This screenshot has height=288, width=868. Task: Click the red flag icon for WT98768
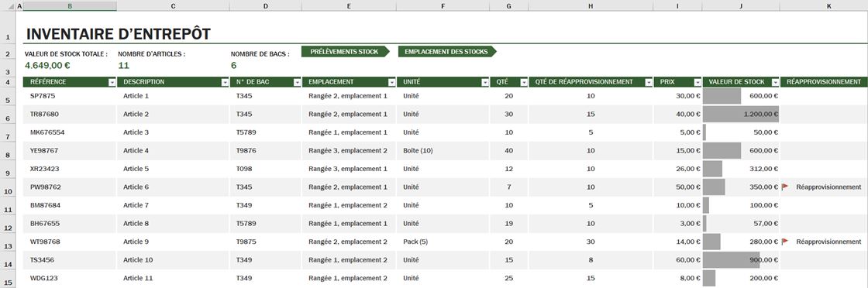pyautogui.click(x=785, y=242)
